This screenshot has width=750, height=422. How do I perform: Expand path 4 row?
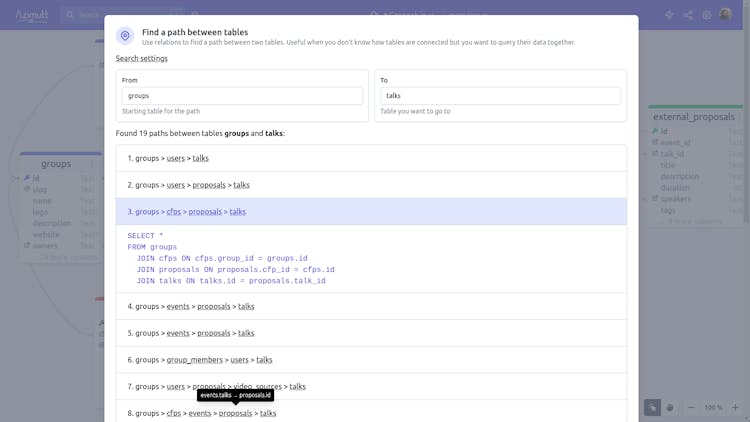[371, 306]
